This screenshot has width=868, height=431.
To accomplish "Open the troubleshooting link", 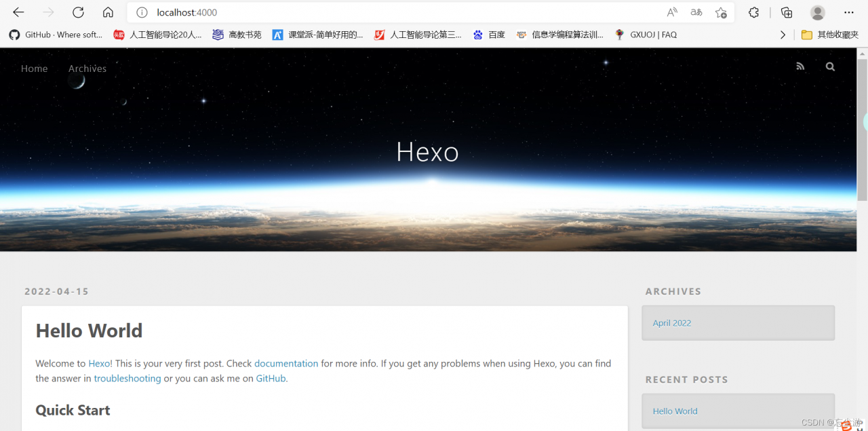I will pyautogui.click(x=127, y=378).
